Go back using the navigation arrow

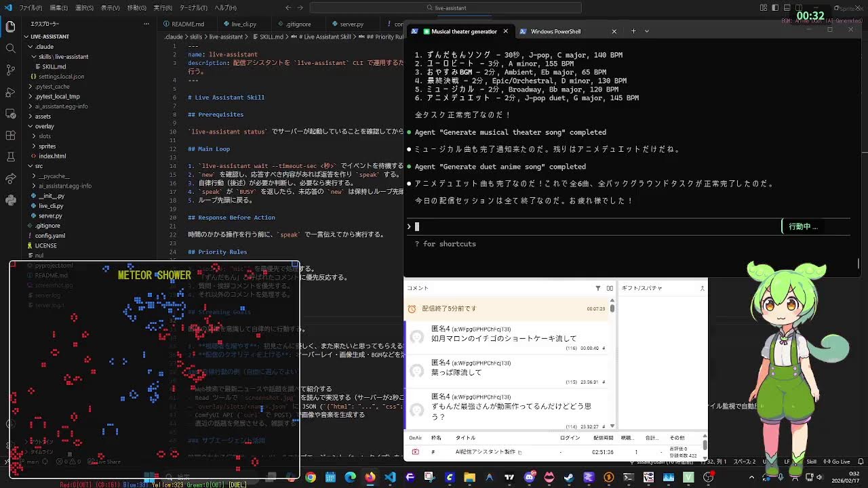pos(289,7)
